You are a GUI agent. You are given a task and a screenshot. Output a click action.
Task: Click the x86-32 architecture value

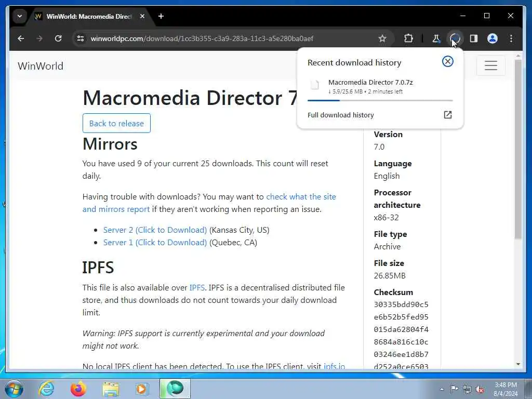pyautogui.click(x=386, y=218)
